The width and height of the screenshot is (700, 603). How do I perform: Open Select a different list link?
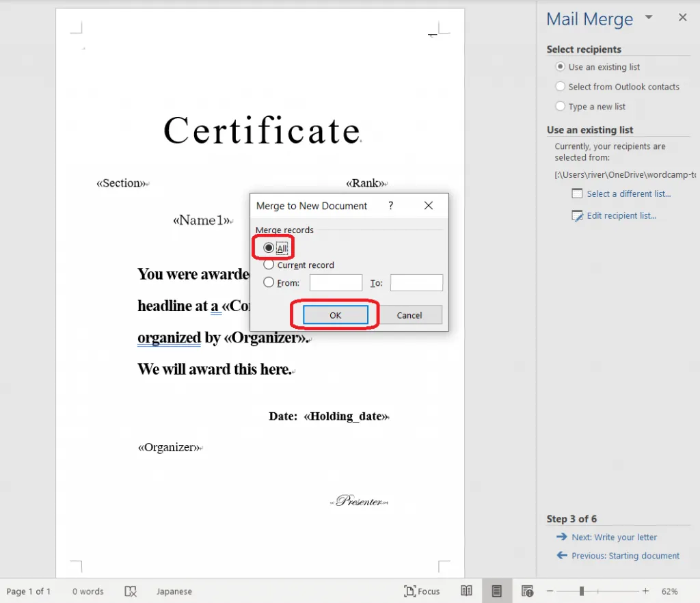pos(628,194)
